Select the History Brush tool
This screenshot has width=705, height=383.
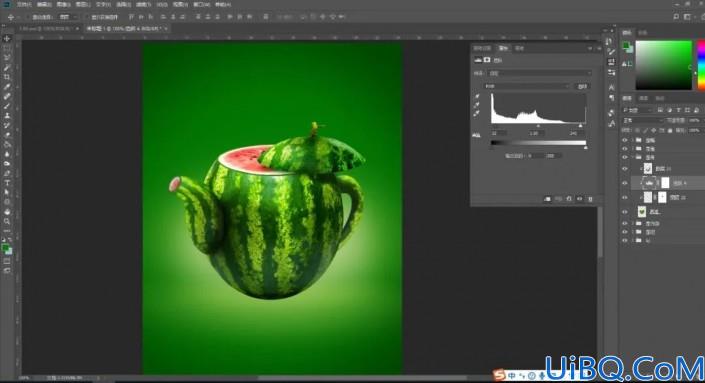(x=7, y=125)
